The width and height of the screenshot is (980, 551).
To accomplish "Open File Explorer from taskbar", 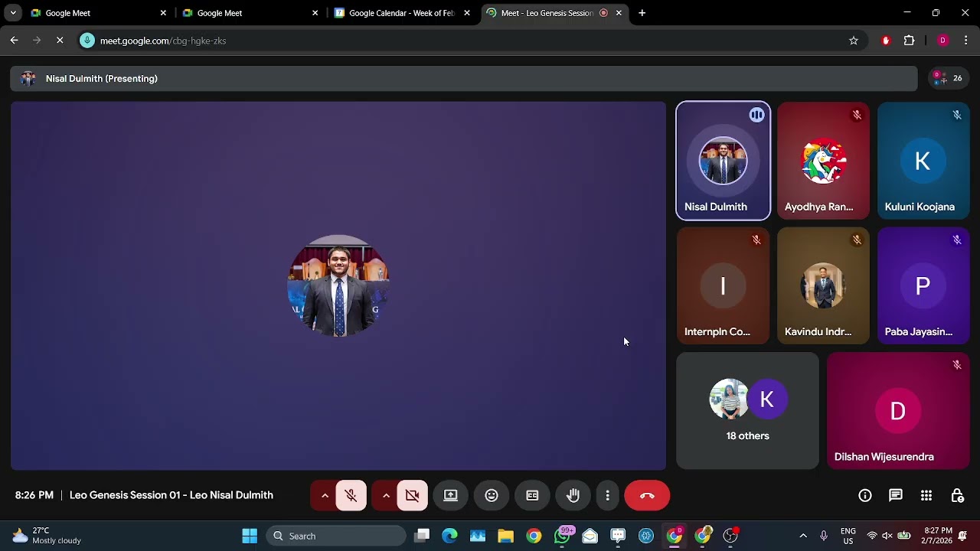I will tap(505, 536).
